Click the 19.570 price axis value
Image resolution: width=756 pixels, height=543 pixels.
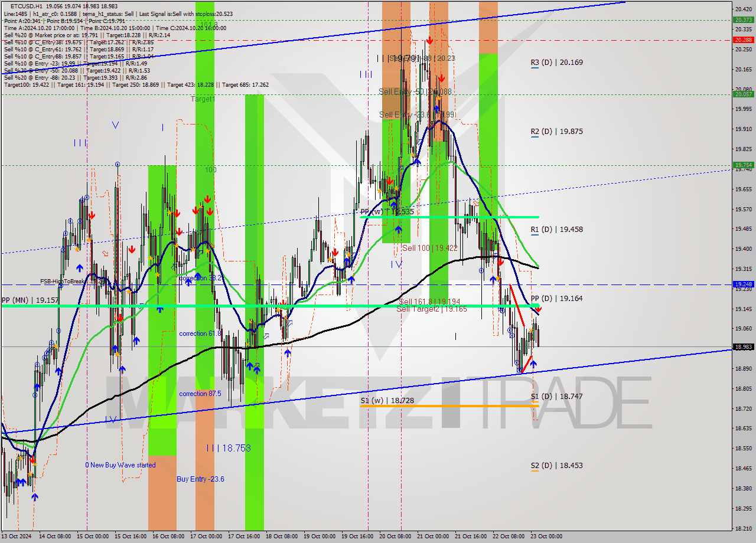click(x=743, y=209)
